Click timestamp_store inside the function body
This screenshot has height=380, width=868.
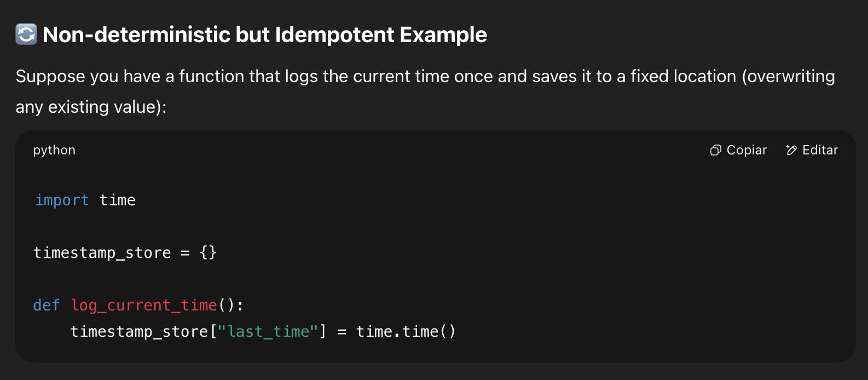(x=139, y=332)
